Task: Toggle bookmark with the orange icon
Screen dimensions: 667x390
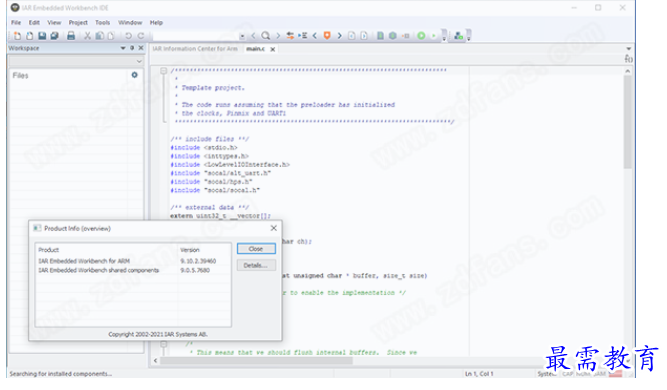Action: coord(327,36)
